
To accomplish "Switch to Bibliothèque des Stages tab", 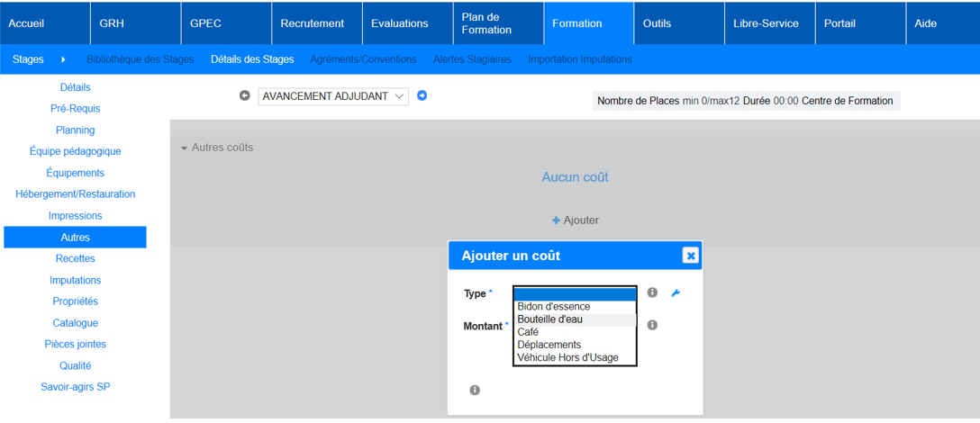I will click(140, 59).
